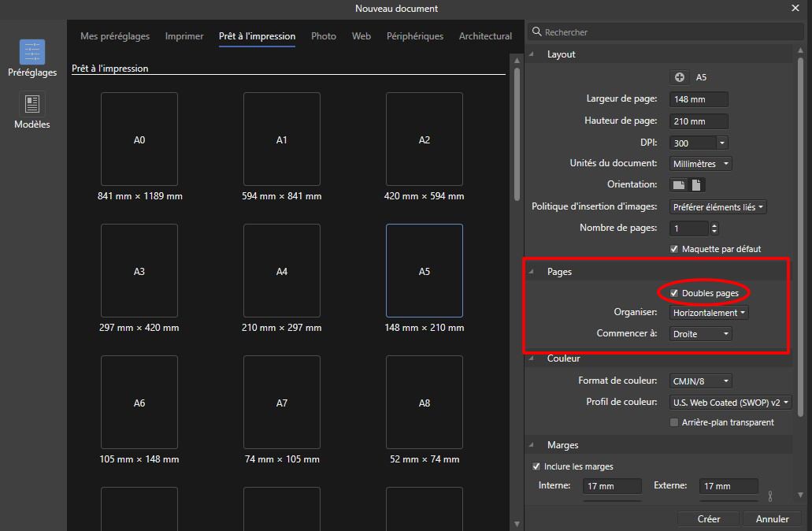Increase Nombre de pages with stepper
This screenshot has height=531, width=812.
pyautogui.click(x=714, y=225)
